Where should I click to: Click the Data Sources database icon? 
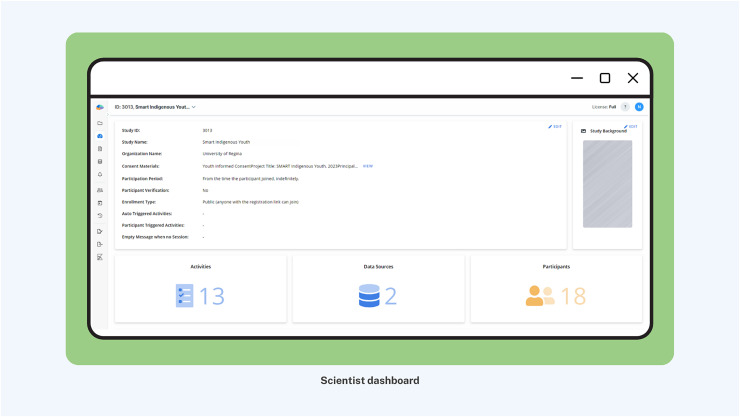pyautogui.click(x=369, y=296)
